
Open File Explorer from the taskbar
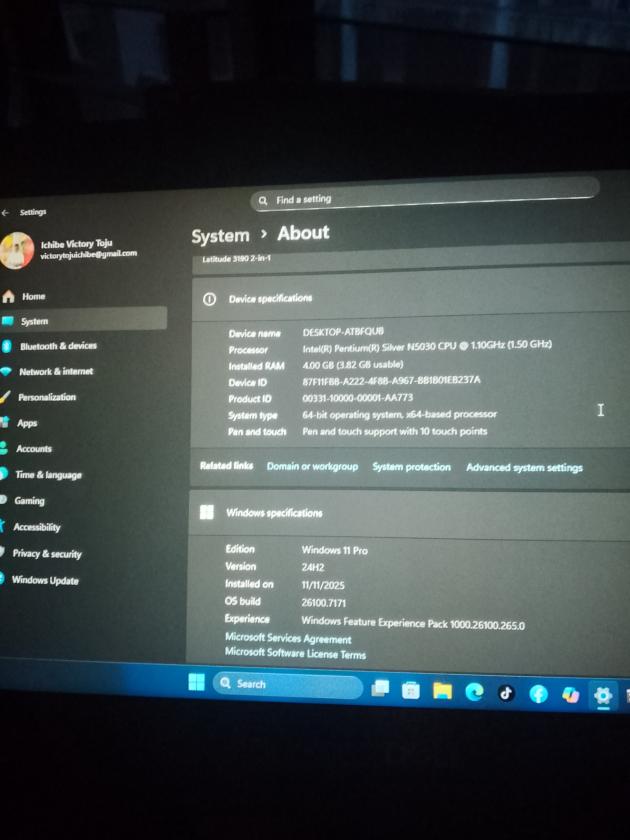click(x=442, y=691)
